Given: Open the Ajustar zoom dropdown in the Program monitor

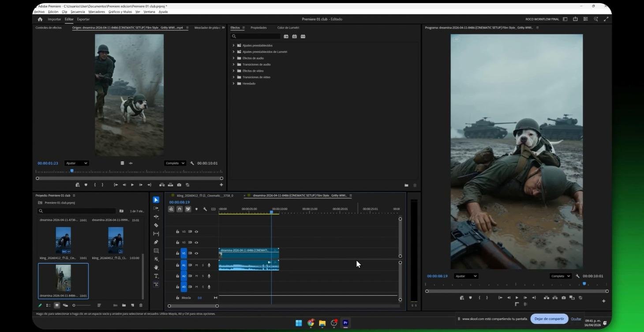Looking at the screenshot, I should (466, 276).
